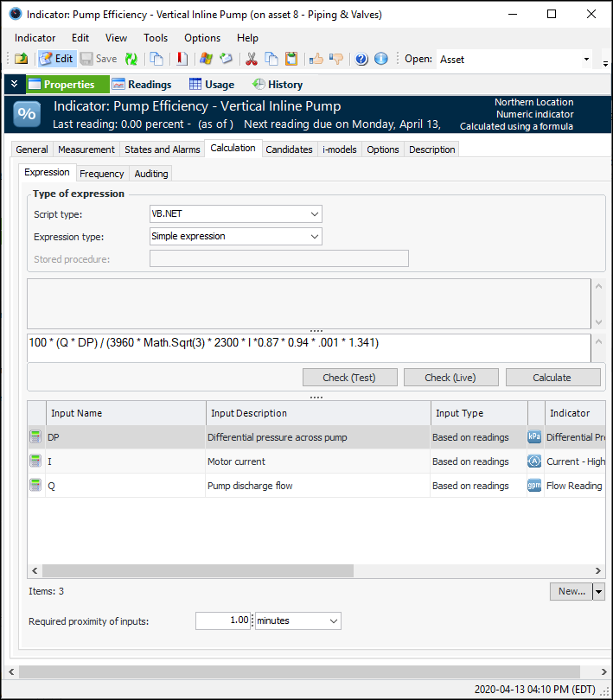Click the Cut scissors icon
The image size is (613, 700).
251,59
